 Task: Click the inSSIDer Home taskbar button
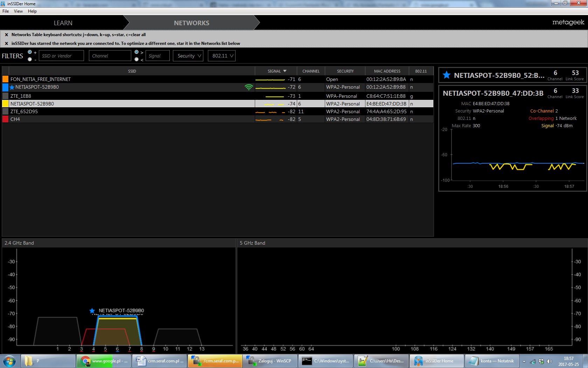tap(437, 361)
